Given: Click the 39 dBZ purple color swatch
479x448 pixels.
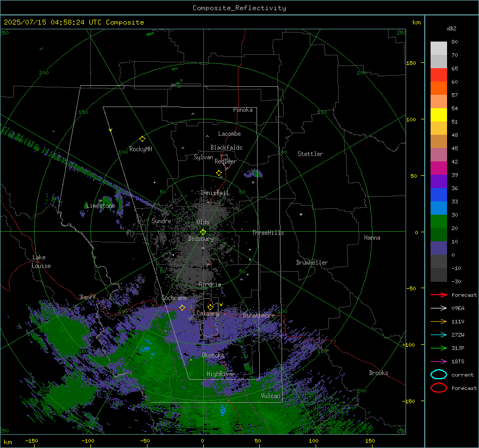Looking at the screenshot, I should (x=439, y=181).
